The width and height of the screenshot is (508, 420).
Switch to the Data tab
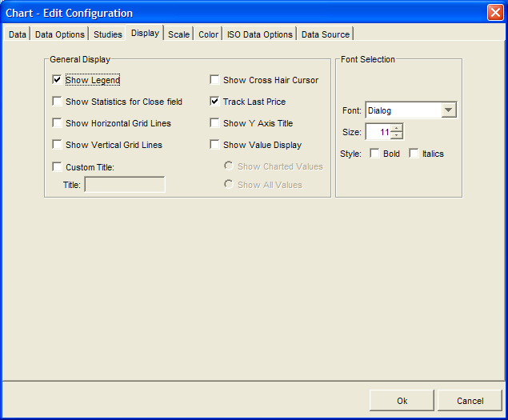click(18, 34)
